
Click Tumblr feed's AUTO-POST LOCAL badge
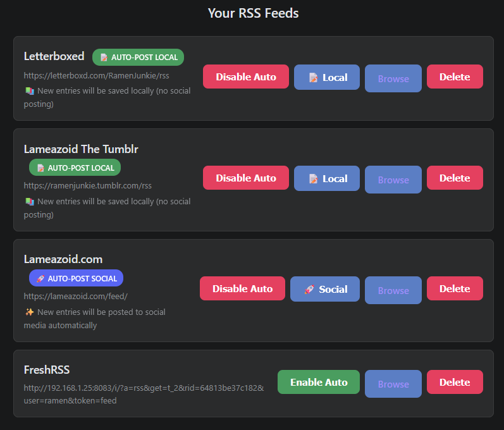pos(75,168)
